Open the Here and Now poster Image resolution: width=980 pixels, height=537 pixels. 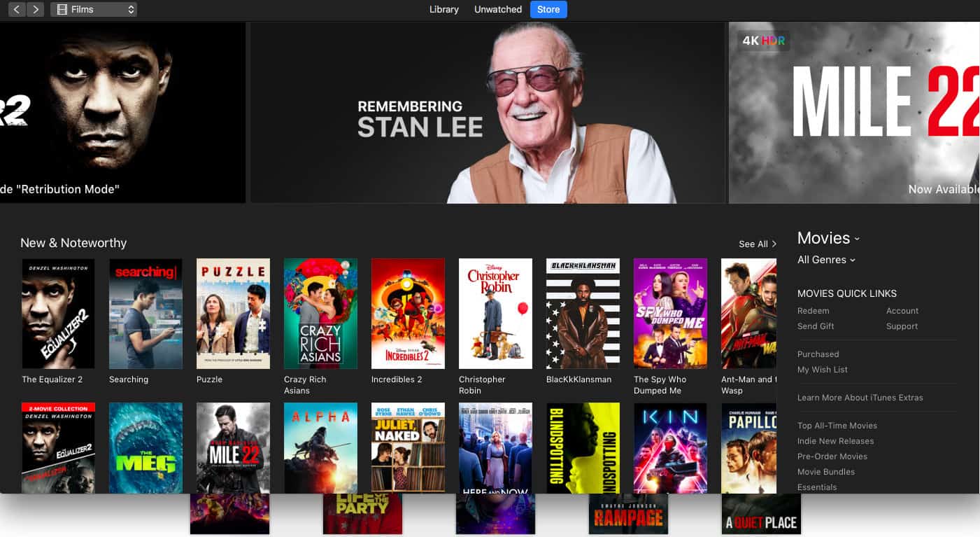[x=495, y=448]
